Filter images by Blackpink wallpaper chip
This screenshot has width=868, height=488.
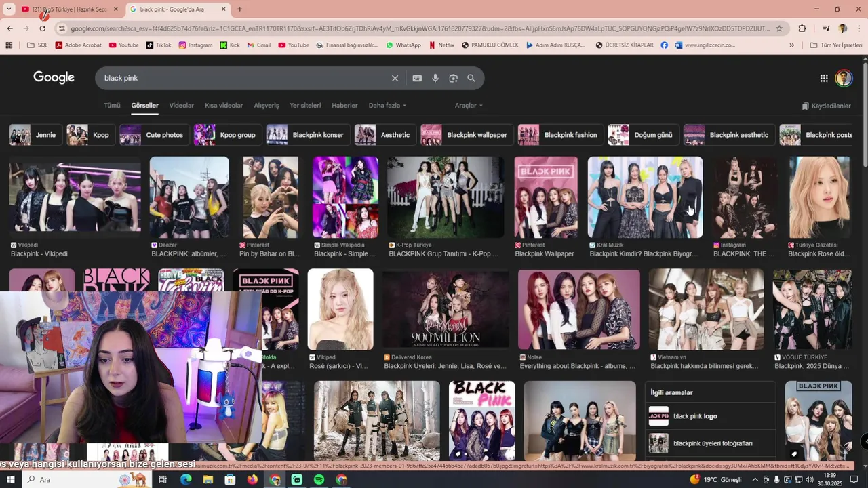tap(467, 135)
